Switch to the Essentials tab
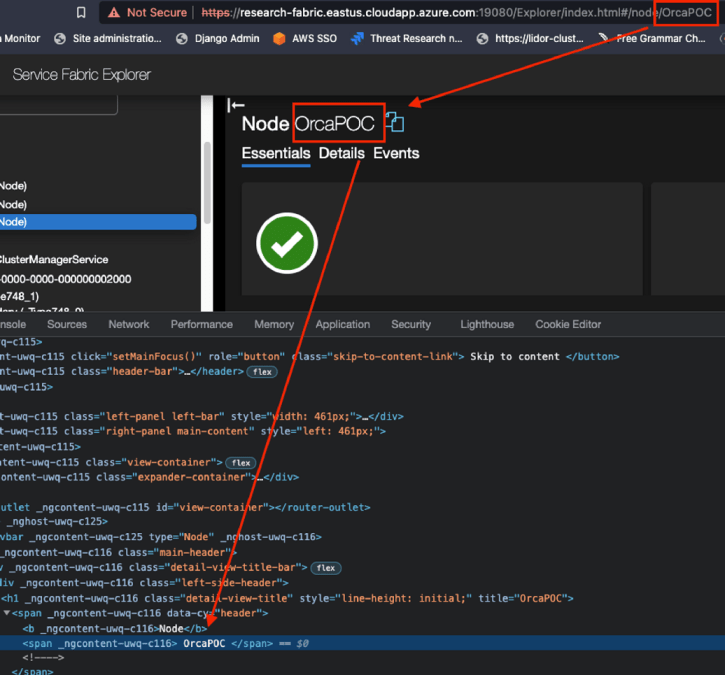 tap(276, 153)
